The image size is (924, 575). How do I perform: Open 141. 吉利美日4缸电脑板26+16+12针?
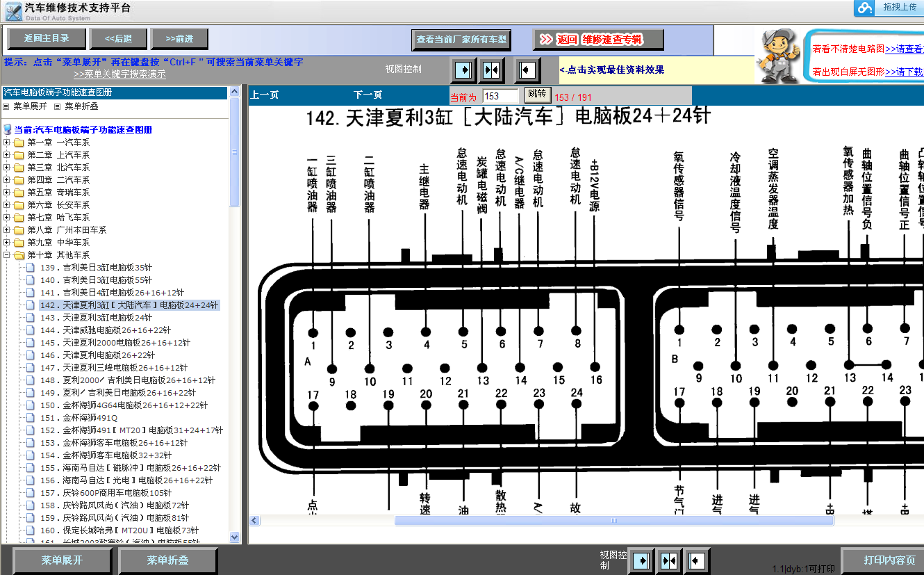[112, 293]
